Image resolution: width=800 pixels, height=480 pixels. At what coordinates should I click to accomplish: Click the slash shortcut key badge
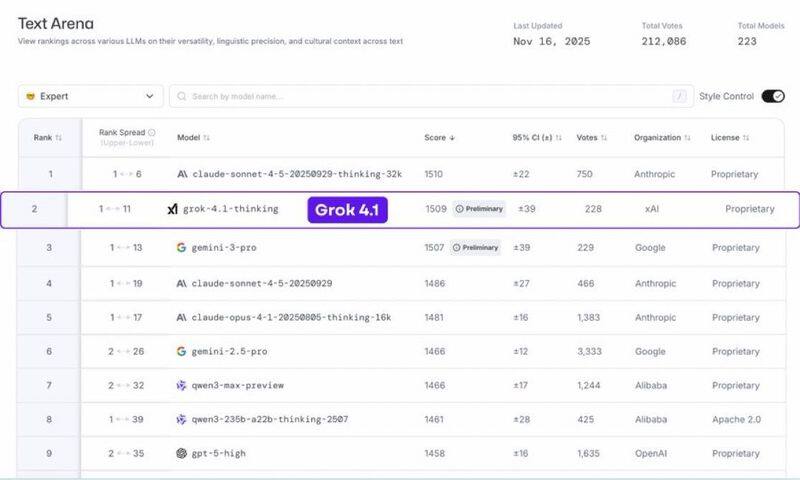[x=680, y=96]
